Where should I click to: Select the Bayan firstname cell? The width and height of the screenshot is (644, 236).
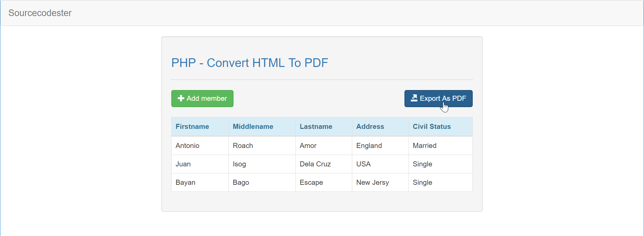tap(185, 182)
